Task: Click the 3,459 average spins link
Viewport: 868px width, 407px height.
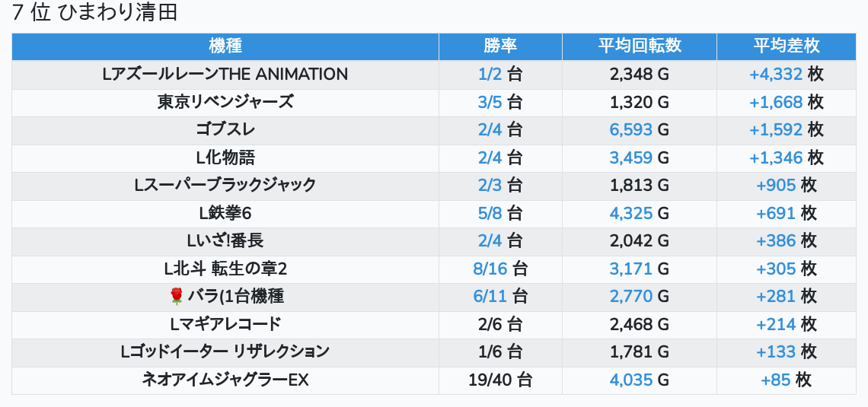Action: click(x=630, y=157)
